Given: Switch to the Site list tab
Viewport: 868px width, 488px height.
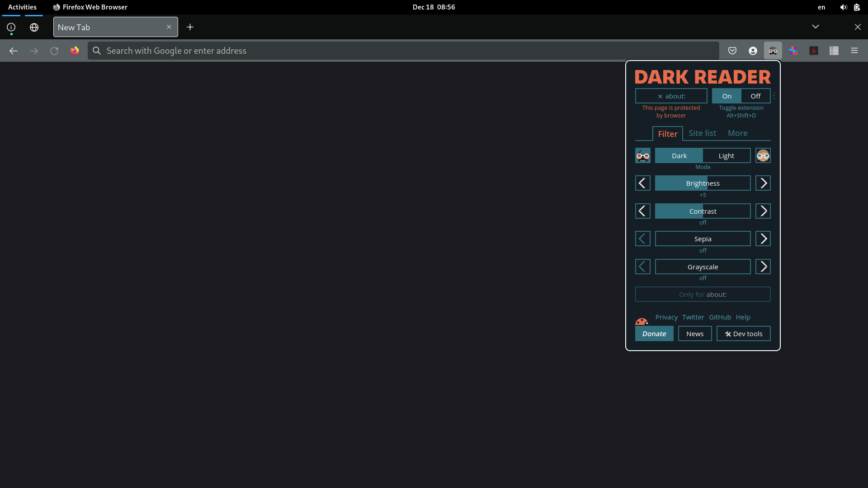Looking at the screenshot, I should (x=702, y=133).
